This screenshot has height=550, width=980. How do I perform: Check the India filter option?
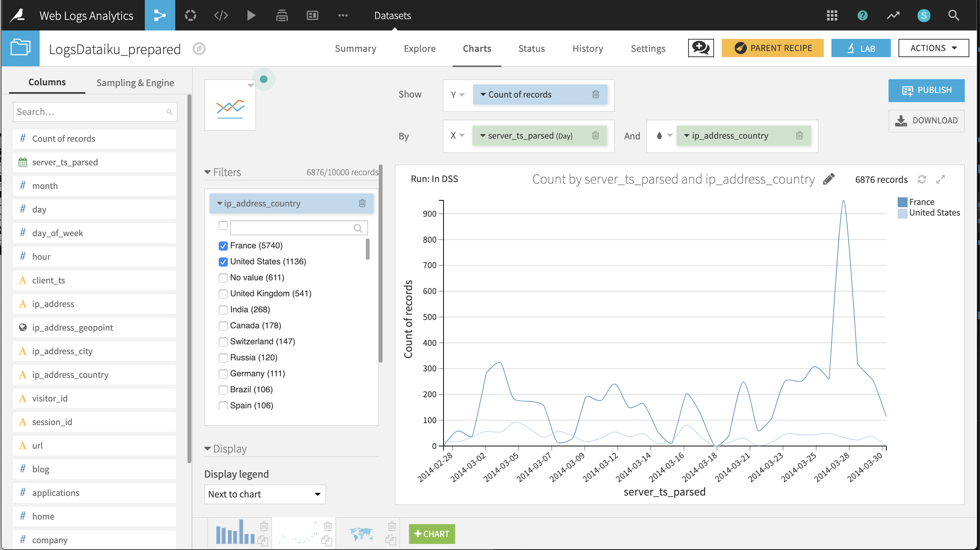[x=223, y=310]
